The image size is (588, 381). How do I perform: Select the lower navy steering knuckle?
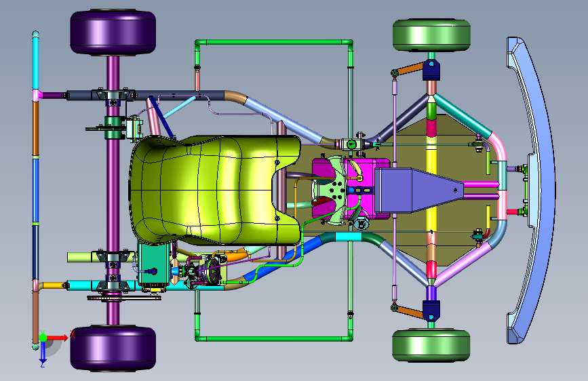[431, 310]
